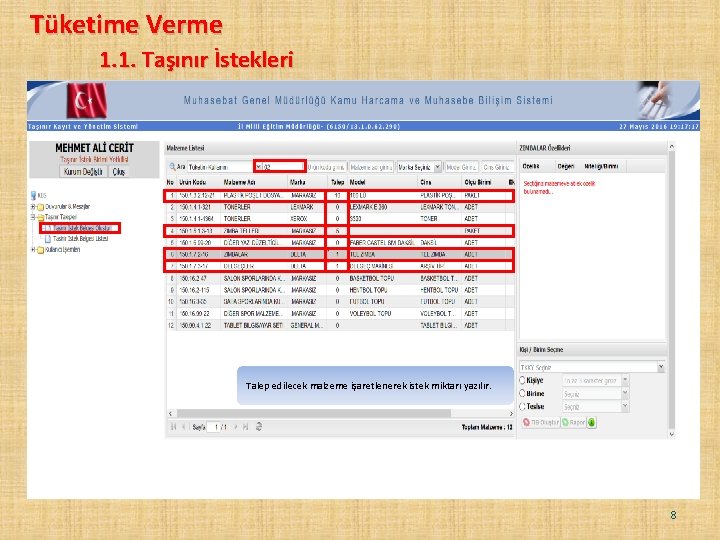Go to last page in pager
720x540 pixels.
click(x=246, y=427)
